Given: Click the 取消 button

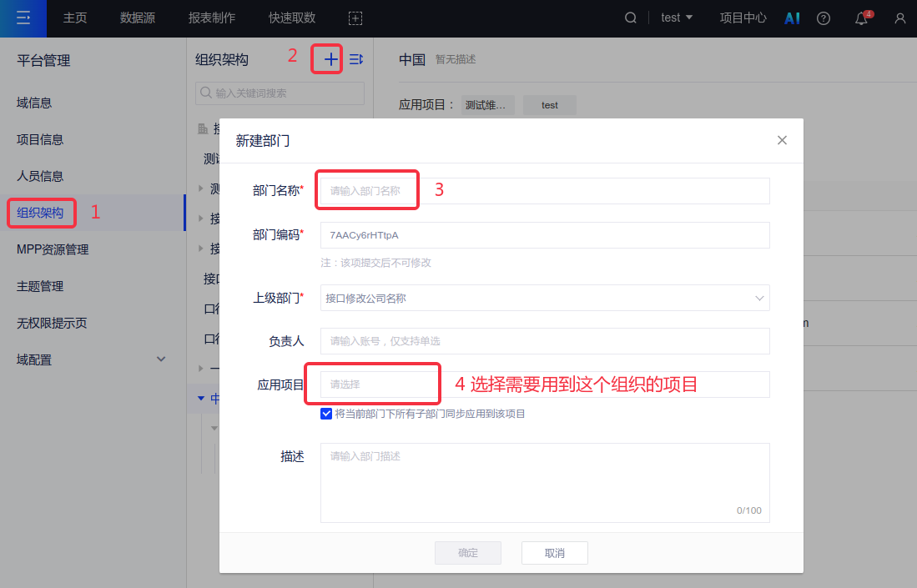Looking at the screenshot, I should pos(554,553).
